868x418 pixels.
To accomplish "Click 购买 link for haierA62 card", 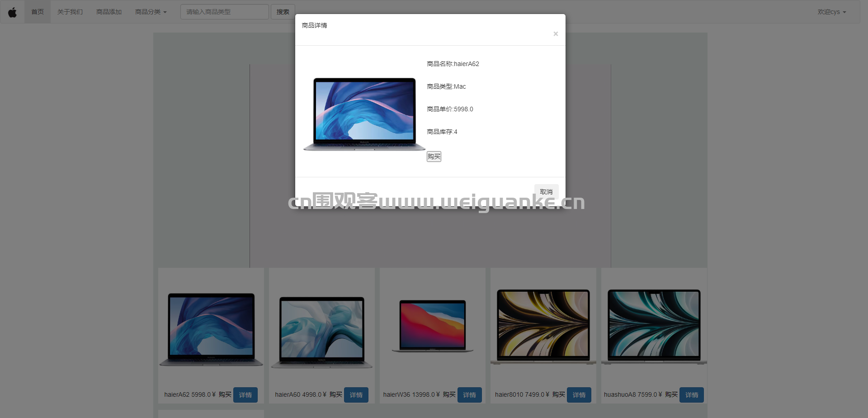I will coord(225,394).
